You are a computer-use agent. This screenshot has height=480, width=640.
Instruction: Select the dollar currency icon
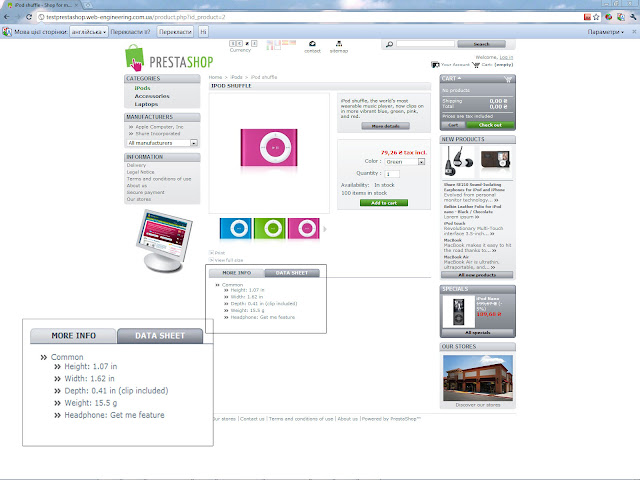coord(232,43)
